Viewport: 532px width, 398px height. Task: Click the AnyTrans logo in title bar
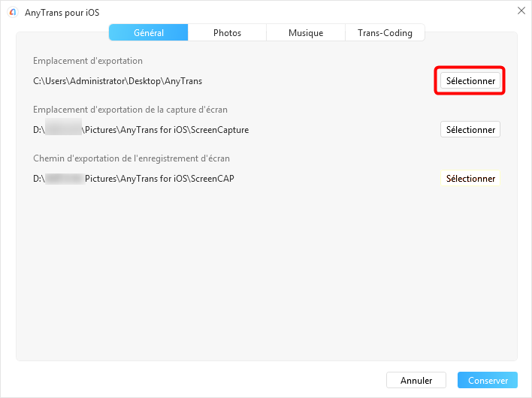click(13, 12)
